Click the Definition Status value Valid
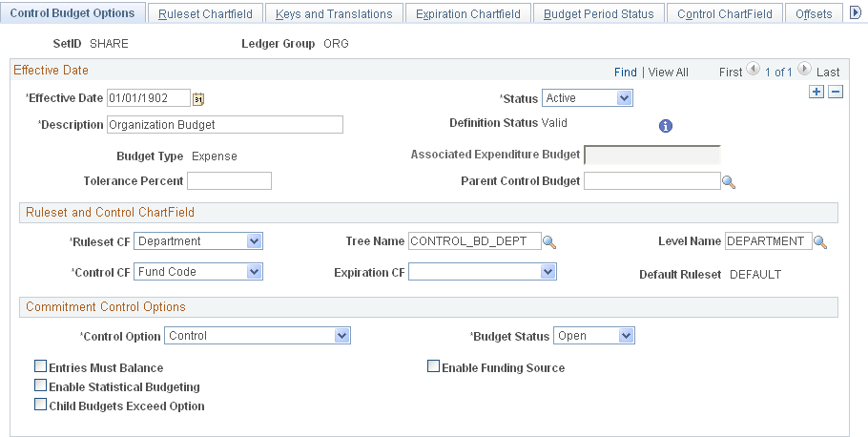This screenshot has width=868, height=437. point(554,123)
